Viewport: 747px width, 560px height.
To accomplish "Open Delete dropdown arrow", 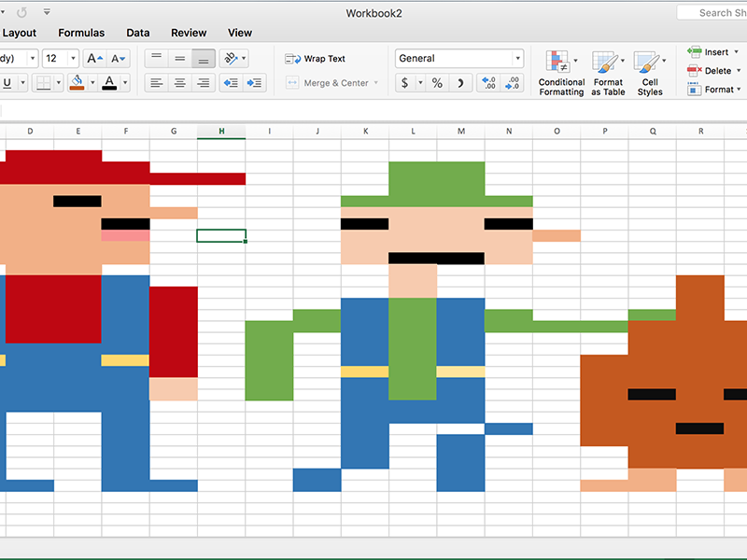I will (739, 71).
